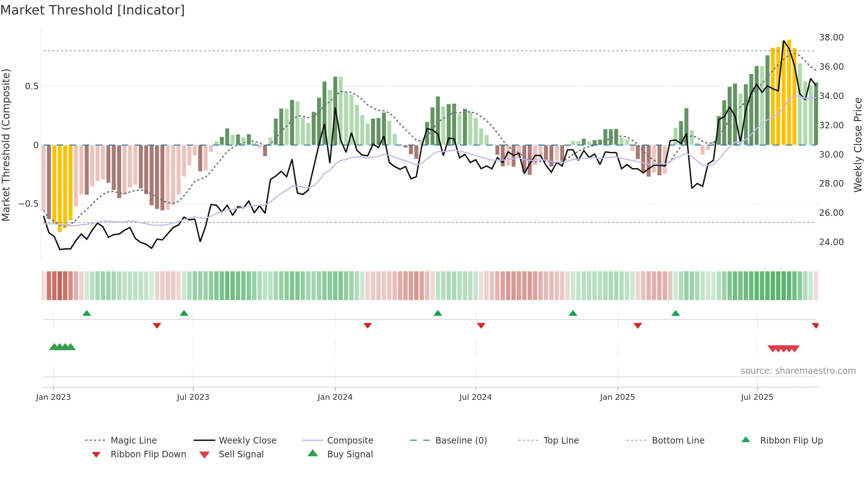868x488 pixels.
Task: Click the Jan 2024 x-axis label
Action: pos(335,397)
